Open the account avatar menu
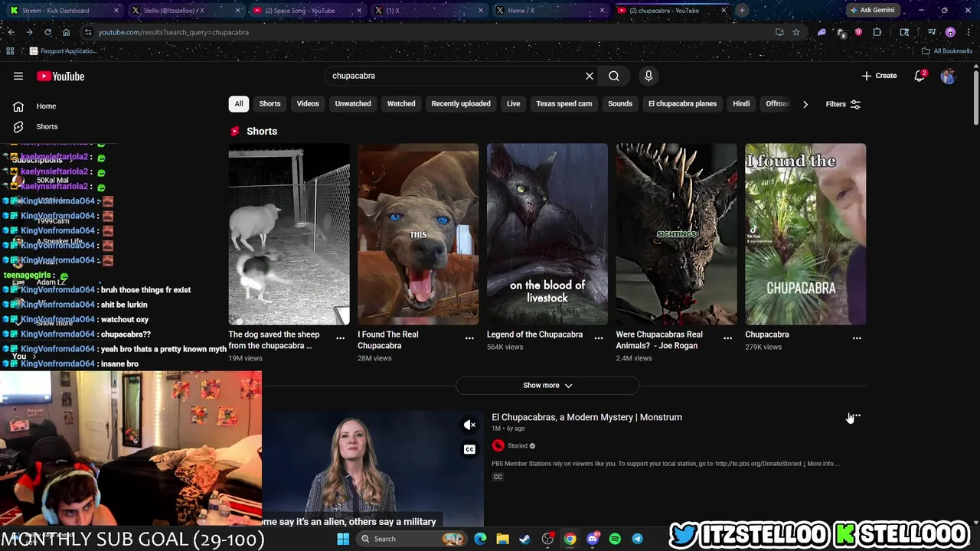This screenshot has height=551, width=980. pyautogui.click(x=948, y=76)
